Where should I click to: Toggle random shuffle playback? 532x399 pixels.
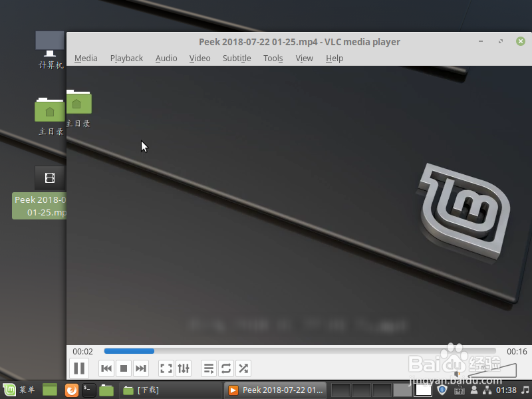tap(243, 368)
